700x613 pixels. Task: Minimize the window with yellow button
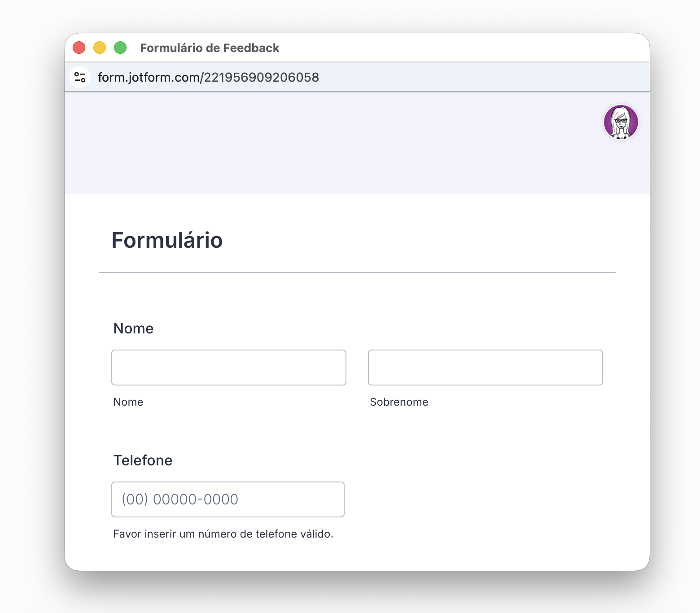point(100,48)
